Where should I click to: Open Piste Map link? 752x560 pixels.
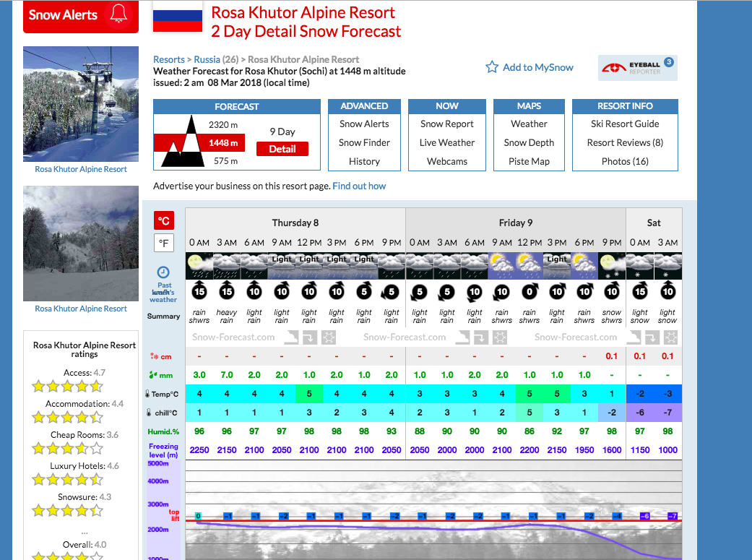click(529, 161)
